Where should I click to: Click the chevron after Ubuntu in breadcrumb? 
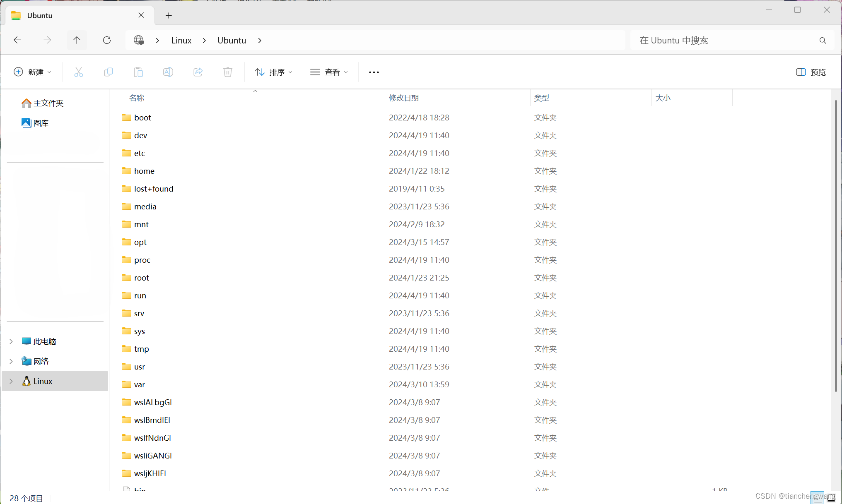[260, 40]
